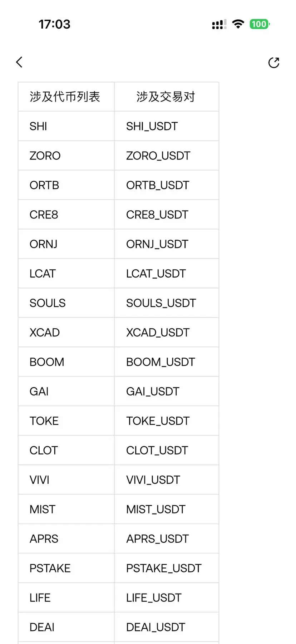
Task: Select the DEAI token cell
Action: (x=66, y=627)
